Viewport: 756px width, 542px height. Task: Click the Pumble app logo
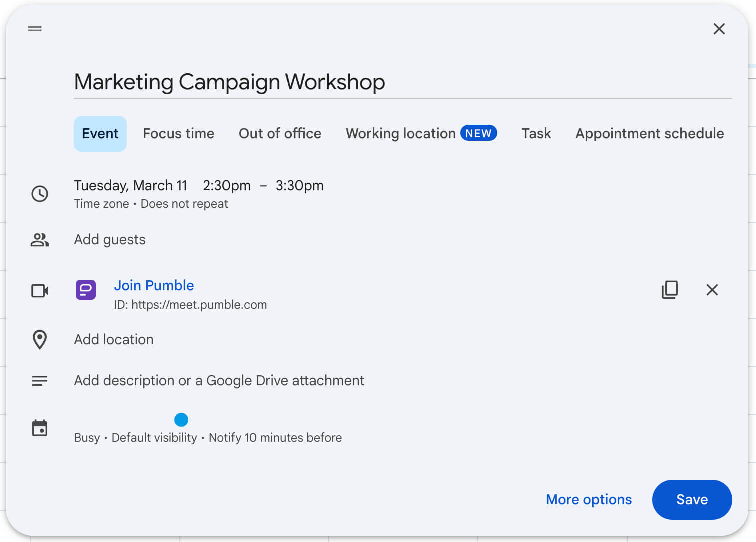click(x=85, y=290)
